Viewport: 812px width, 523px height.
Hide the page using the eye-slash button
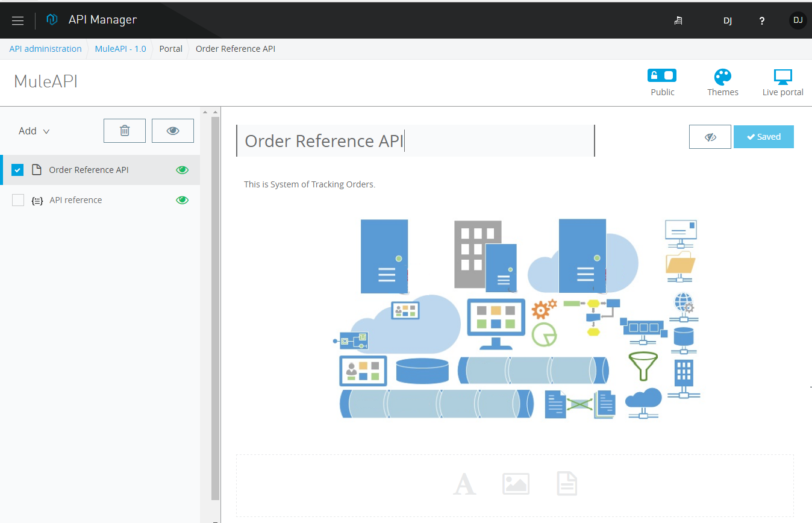pyautogui.click(x=710, y=136)
